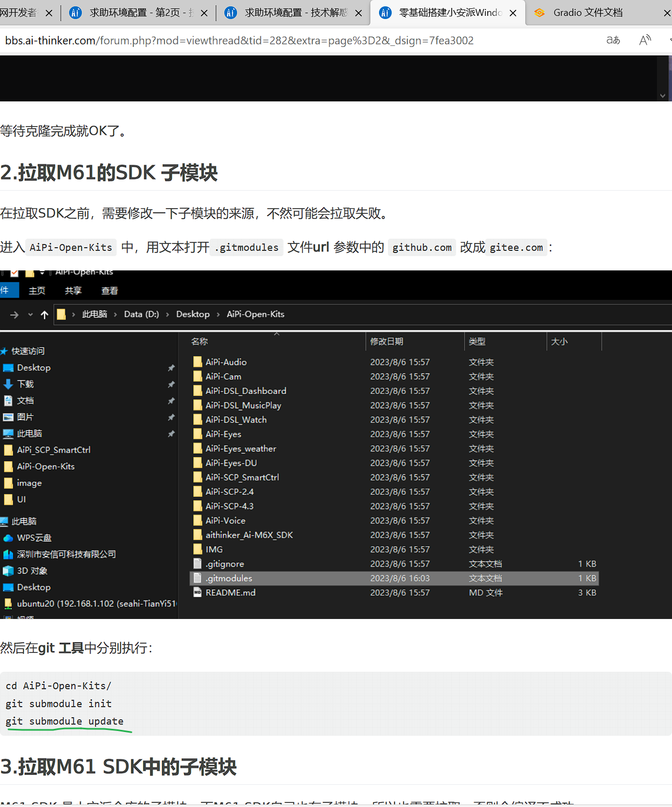Click the .gitmodules file icon
The image size is (672, 807).
pyautogui.click(x=197, y=578)
